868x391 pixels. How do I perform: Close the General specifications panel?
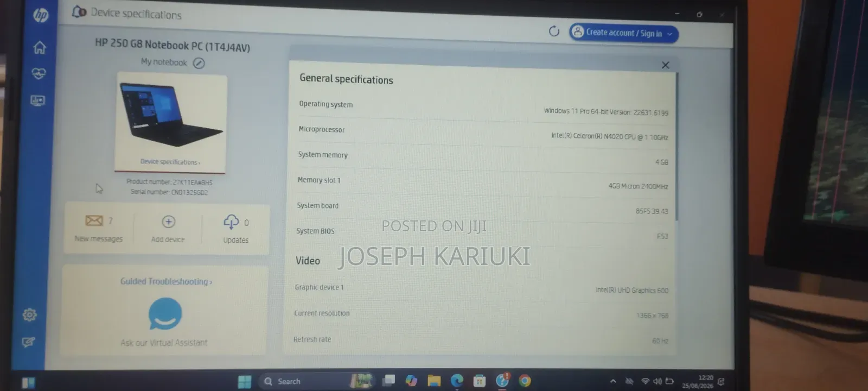coord(666,65)
